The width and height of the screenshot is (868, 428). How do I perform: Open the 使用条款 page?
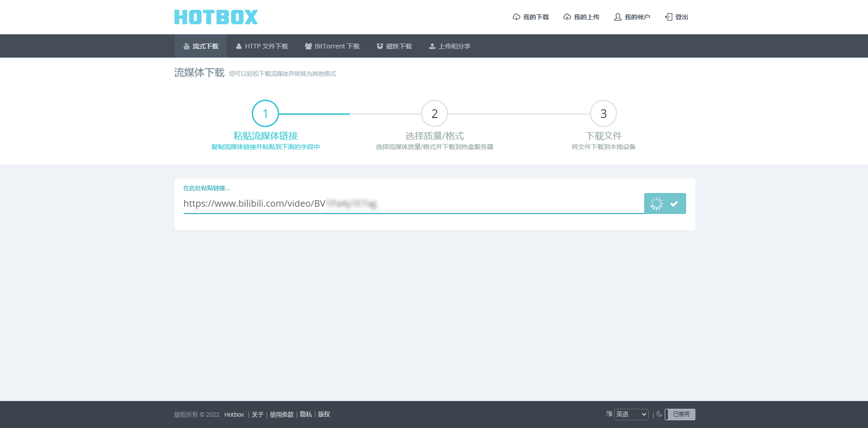point(281,414)
